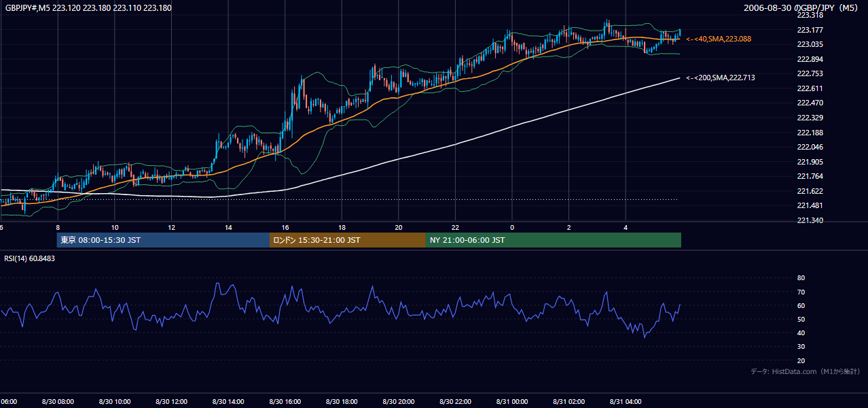Image resolution: width=868 pixels, height=408 pixels.
Task: Click hour tick 14 on price chart axis
Action: tap(228, 228)
